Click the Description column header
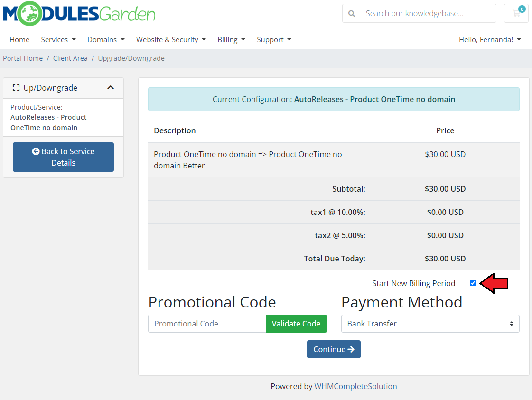532x400 pixels. 175,130
